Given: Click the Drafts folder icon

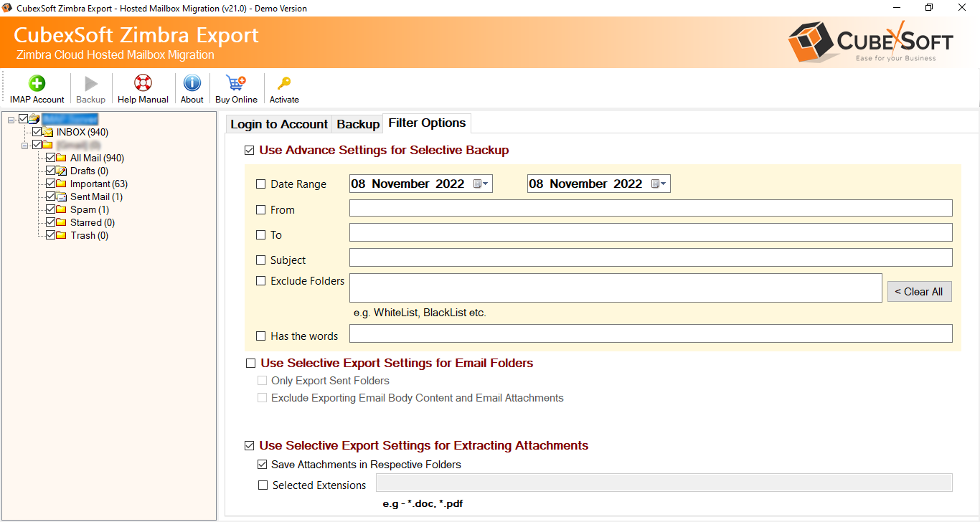Looking at the screenshot, I should click(61, 171).
